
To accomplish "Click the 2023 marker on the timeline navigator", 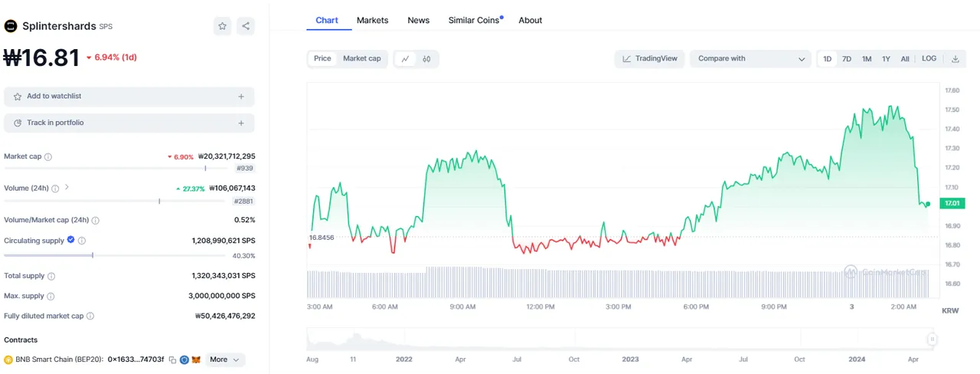I will pyautogui.click(x=630, y=359).
